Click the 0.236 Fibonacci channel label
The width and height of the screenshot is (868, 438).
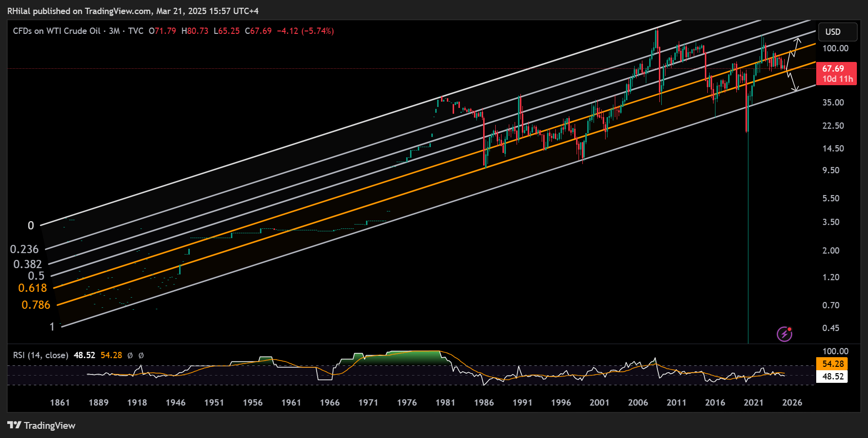click(25, 249)
